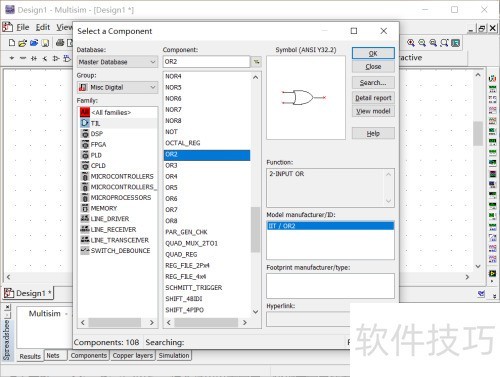The image size is (500, 377).
Task: Click the full screen toolbar icon
Action: 456,43
